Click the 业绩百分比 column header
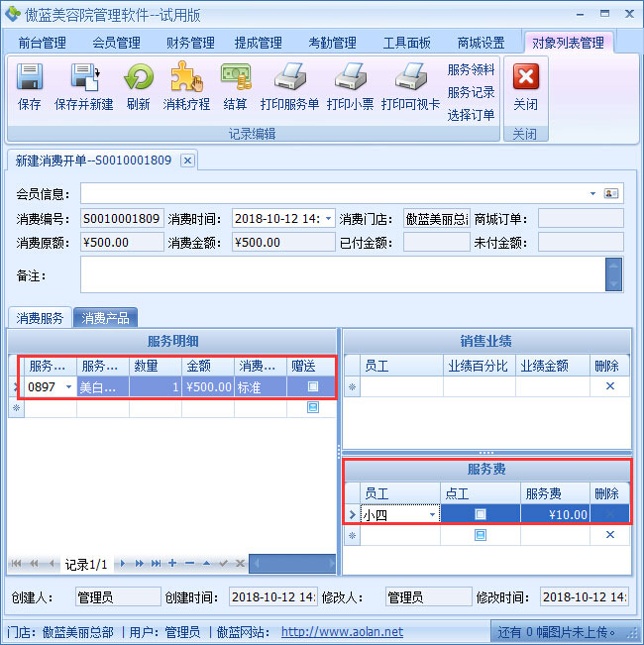The image size is (644, 645). 480,366
